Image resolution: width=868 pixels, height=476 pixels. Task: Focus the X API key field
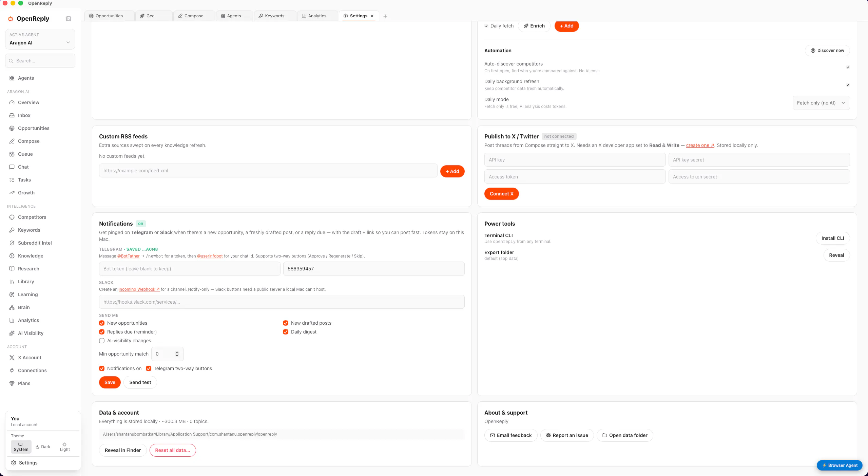click(x=575, y=160)
